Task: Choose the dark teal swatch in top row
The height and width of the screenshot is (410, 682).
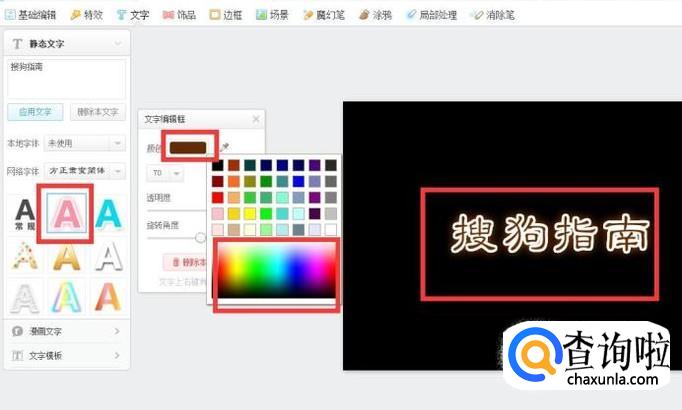Action: (250, 165)
